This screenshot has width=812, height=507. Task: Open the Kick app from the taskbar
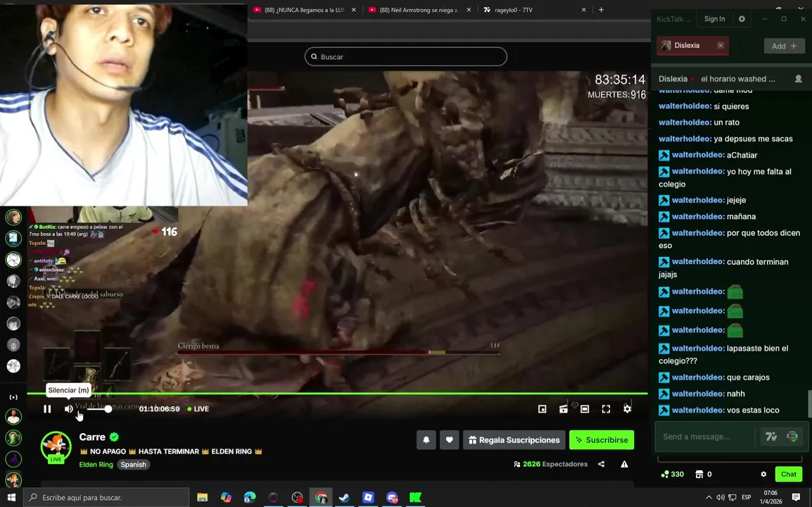415,498
